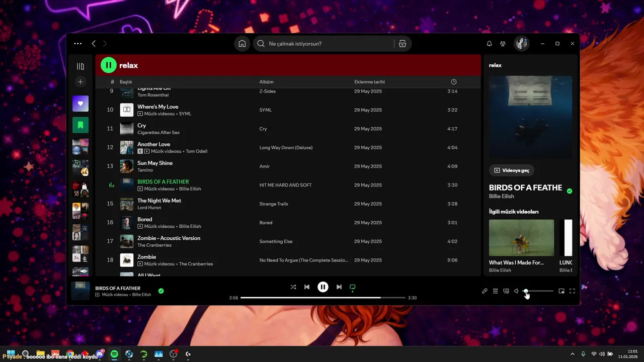Sort by Albüm column header
The height and width of the screenshot is (362, 644).
[267, 82]
